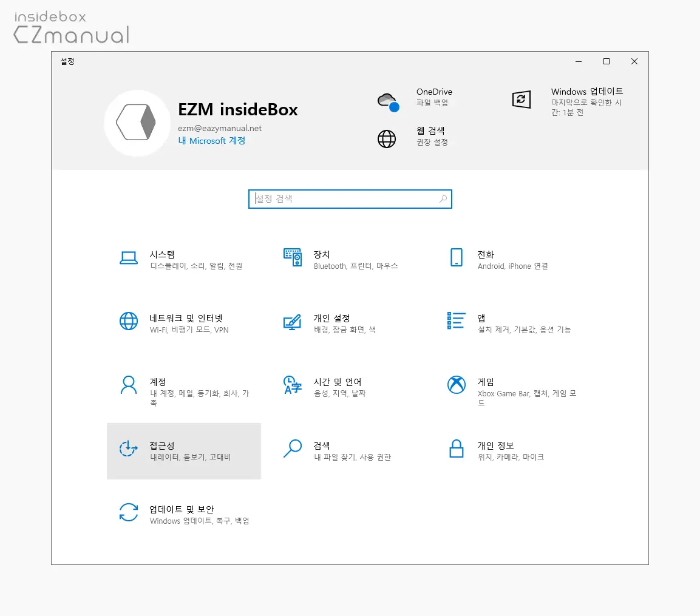Click the EZM insideBox profile avatar
700x616 pixels.
tap(137, 123)
